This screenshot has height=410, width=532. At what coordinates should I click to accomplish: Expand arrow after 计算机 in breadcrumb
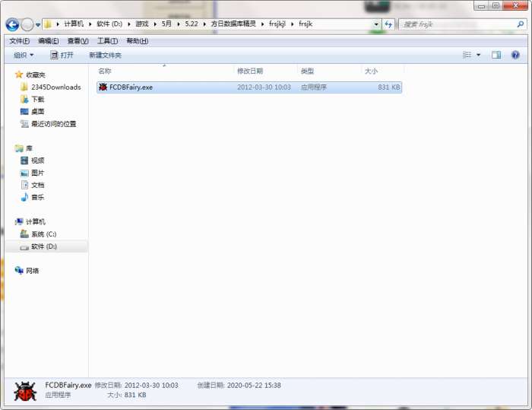[x=90, y=24]
